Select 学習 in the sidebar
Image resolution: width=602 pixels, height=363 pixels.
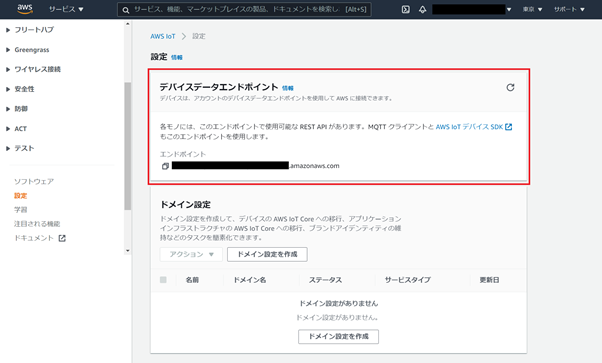[x=21, y=210]
